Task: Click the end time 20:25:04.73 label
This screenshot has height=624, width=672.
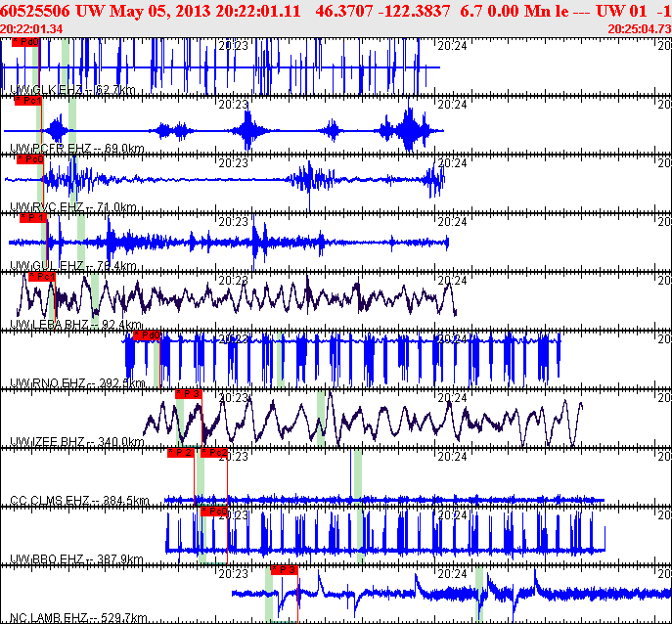Action: [x=639, y=28]
